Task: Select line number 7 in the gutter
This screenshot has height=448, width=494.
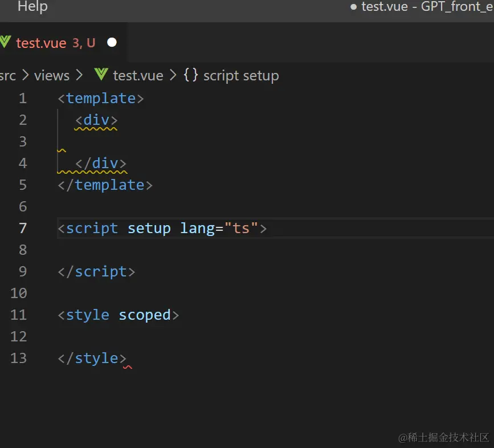Action: tap(23, 229)
